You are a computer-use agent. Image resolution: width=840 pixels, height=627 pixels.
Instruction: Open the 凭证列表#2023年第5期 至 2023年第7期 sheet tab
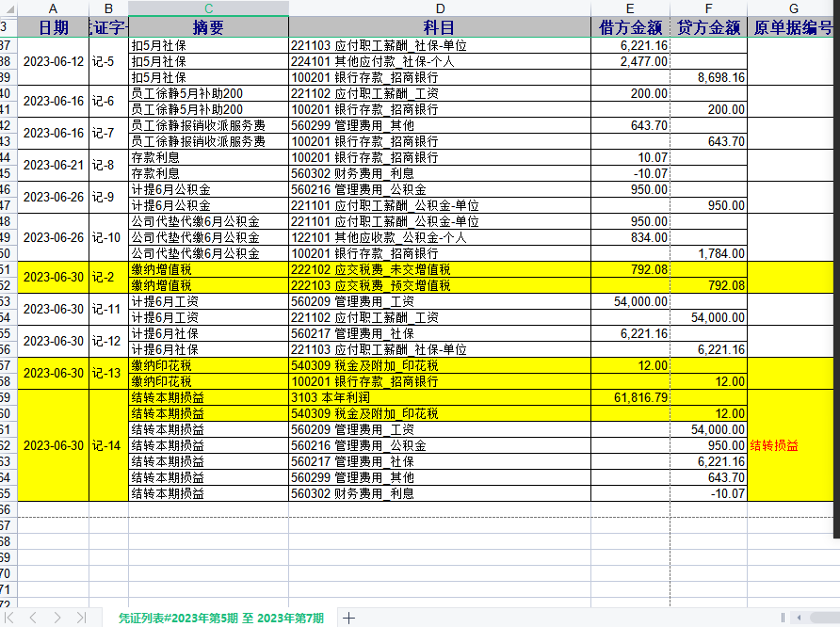pyautogui.click(x=220, y=618)
